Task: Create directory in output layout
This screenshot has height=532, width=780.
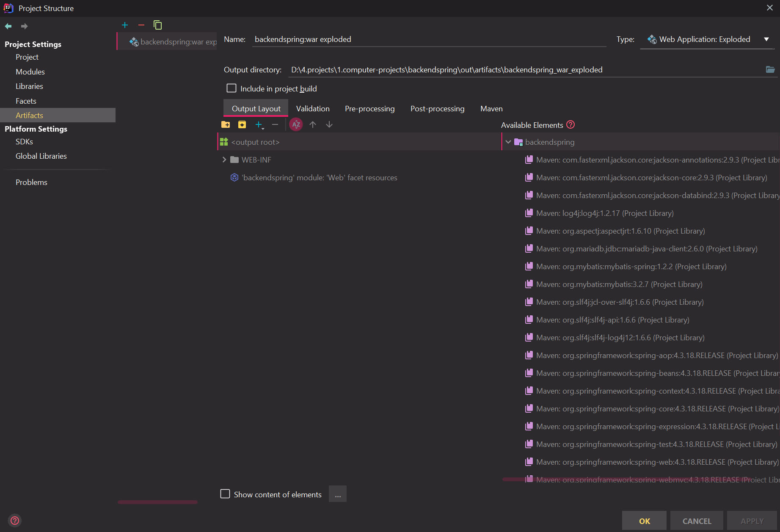Action: [226, 124]
